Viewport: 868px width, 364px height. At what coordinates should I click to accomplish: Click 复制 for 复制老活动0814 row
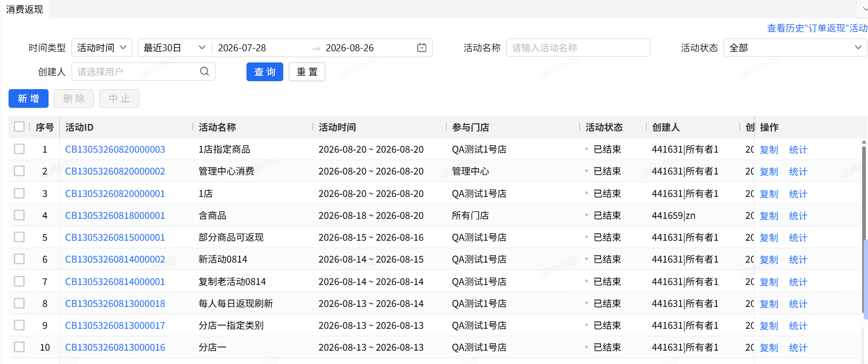[769, 282]
